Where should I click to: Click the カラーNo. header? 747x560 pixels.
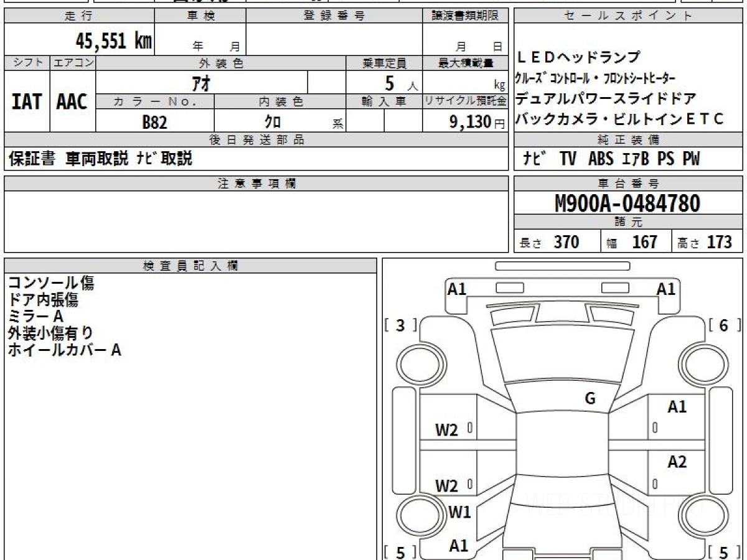tap(155, 101)
